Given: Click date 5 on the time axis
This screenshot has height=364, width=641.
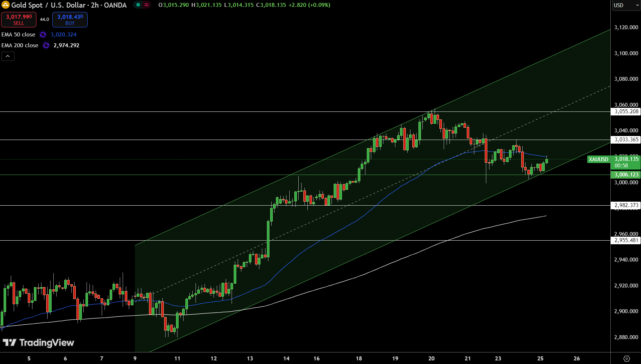Looking at the screenshot, I should tap(29, 359).
